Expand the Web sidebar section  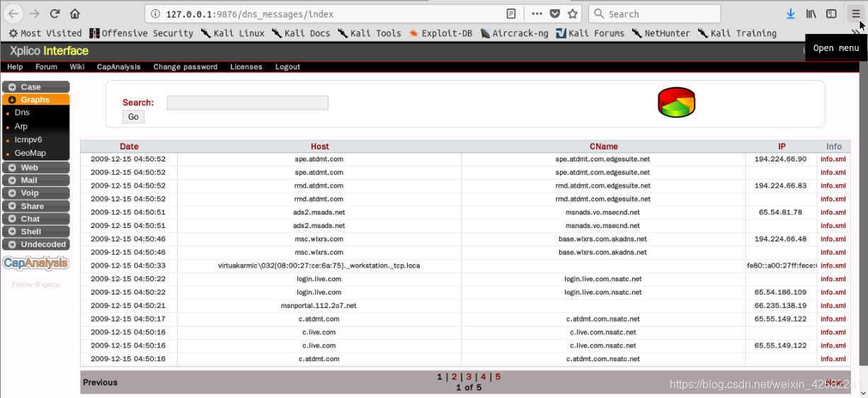(36, 167)
